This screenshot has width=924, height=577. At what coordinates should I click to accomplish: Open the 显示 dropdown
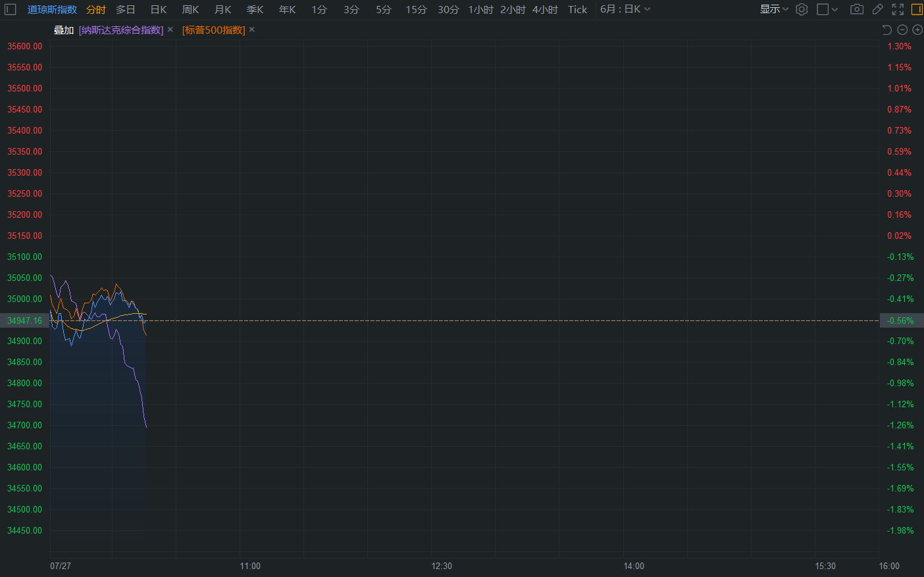click(774, 9)
